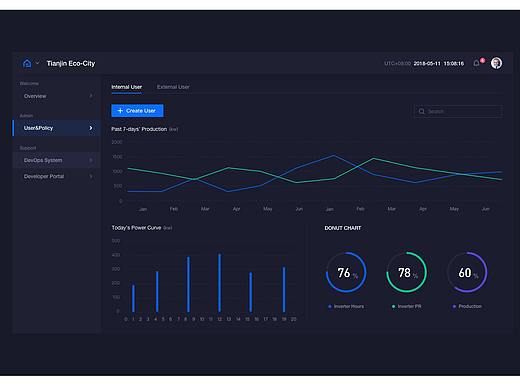
Task: Click the Inverter Hours legend dot
Action: [330, 306]
